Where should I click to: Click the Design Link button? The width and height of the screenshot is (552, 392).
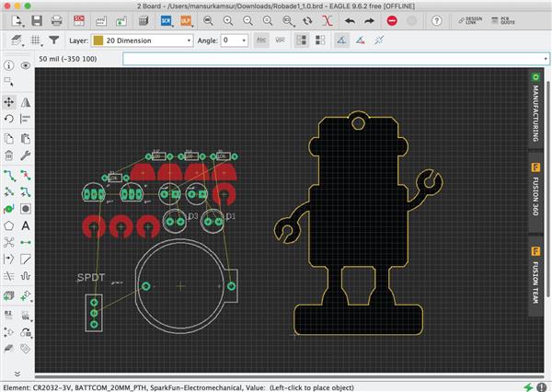click(469, 20)
